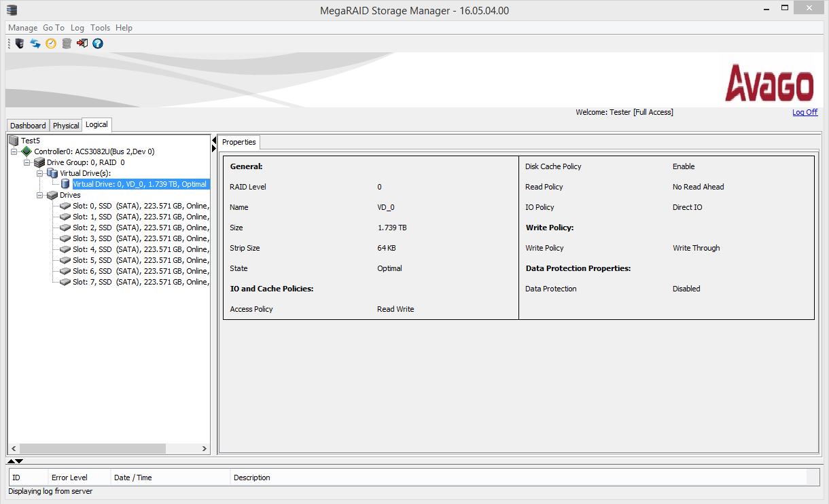Click the orange clock toolbar icon
829x504 pixels.
click(x=51, y=43)
